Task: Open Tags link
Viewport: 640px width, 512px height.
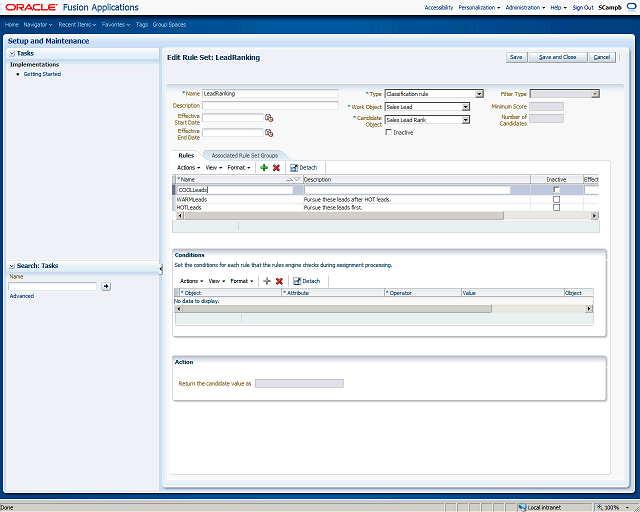Action: pyautogui.click(x=142, y=24)
